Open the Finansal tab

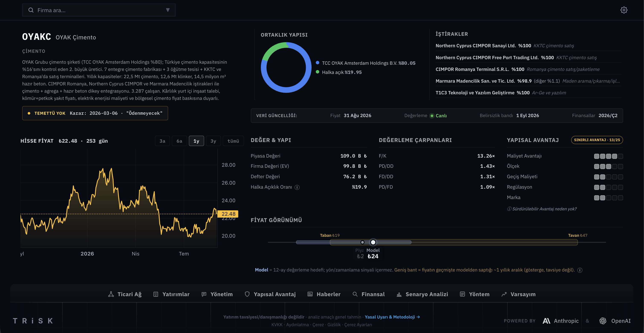coord(368,294)
